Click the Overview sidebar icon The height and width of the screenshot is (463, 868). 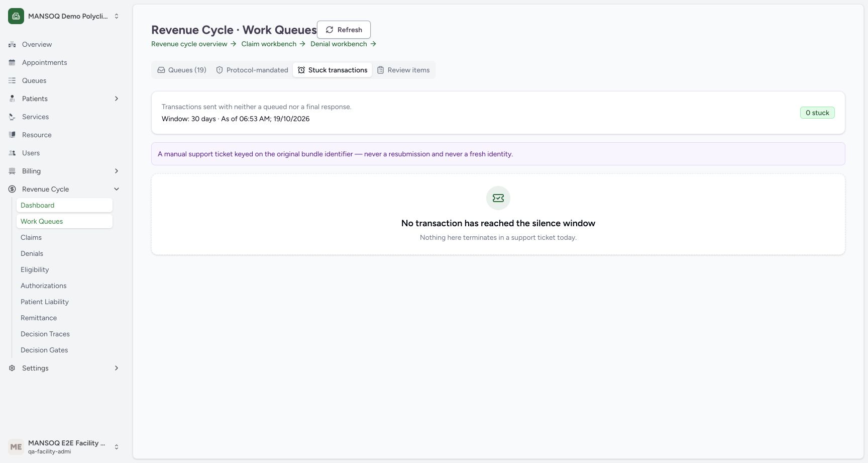click(x=12, y=44)
